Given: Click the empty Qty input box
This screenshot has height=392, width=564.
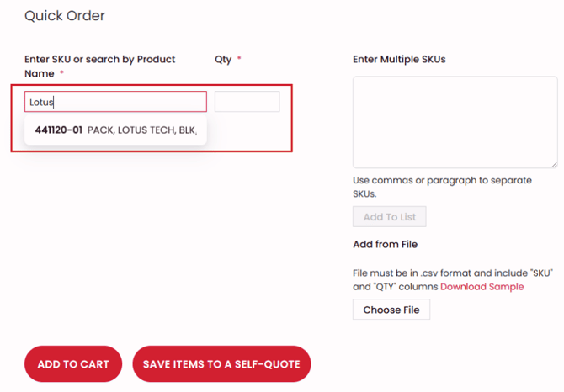Looking at the screenshot, I should pos(247,102).
